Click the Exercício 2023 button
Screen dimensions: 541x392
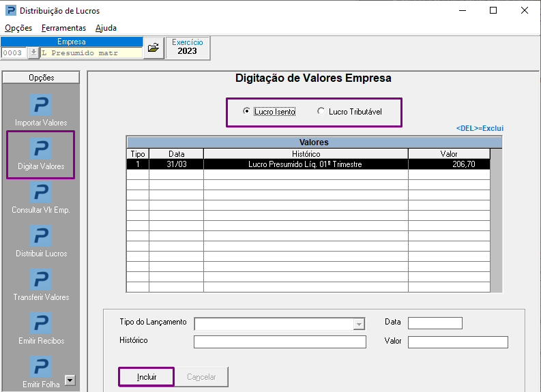188,48
